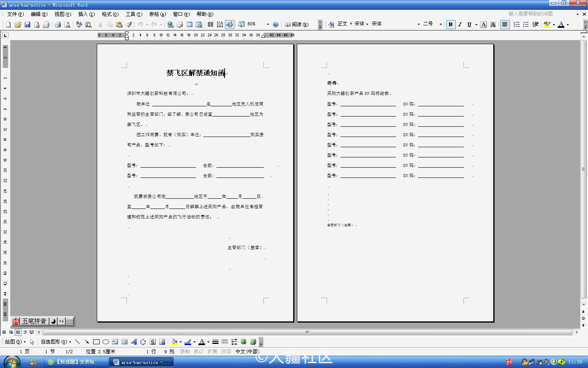Toggle character shading button
Viewport: 588px width, 368px height.
pyautogui.click(x=493, y=25)
